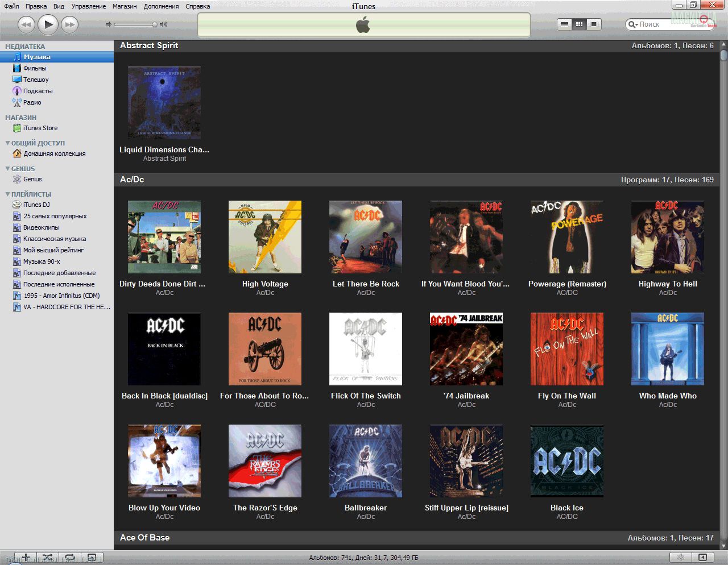Open the Магазин menu

(x=125, y=6)
